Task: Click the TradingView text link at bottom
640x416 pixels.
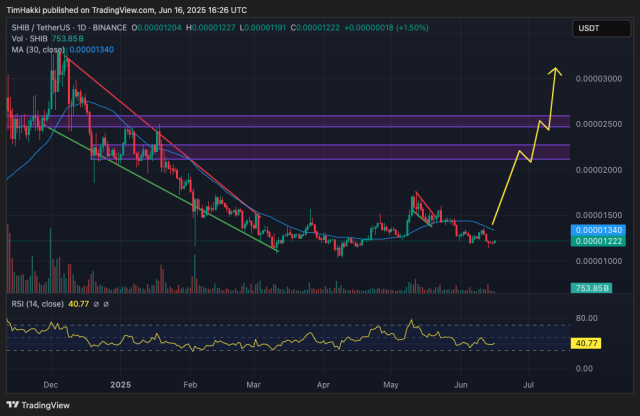Action: click(45, 405)
